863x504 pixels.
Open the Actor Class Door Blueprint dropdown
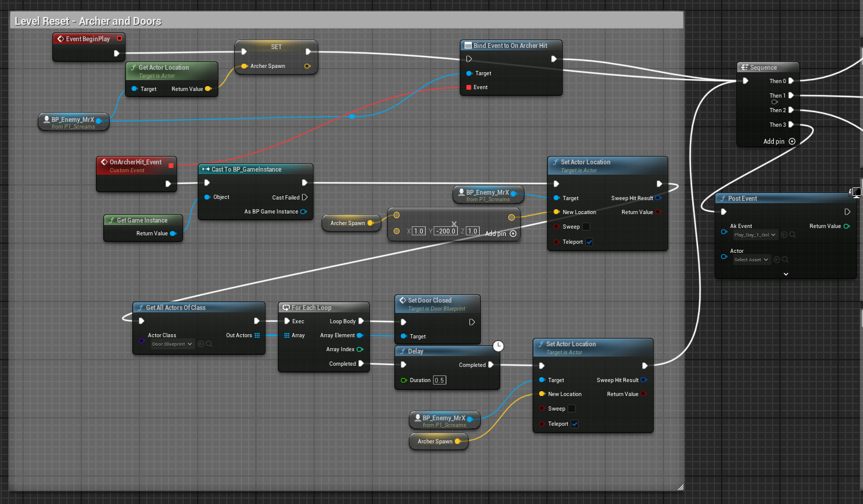(x=172, y=344)
